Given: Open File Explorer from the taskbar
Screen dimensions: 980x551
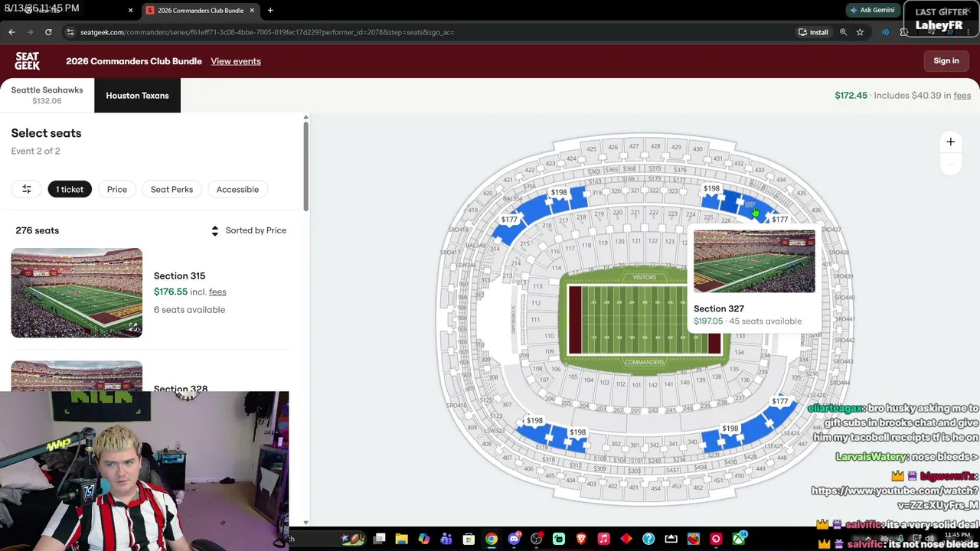Looking at the screenshot, I should pyautogui.click(x=401, y=539).
